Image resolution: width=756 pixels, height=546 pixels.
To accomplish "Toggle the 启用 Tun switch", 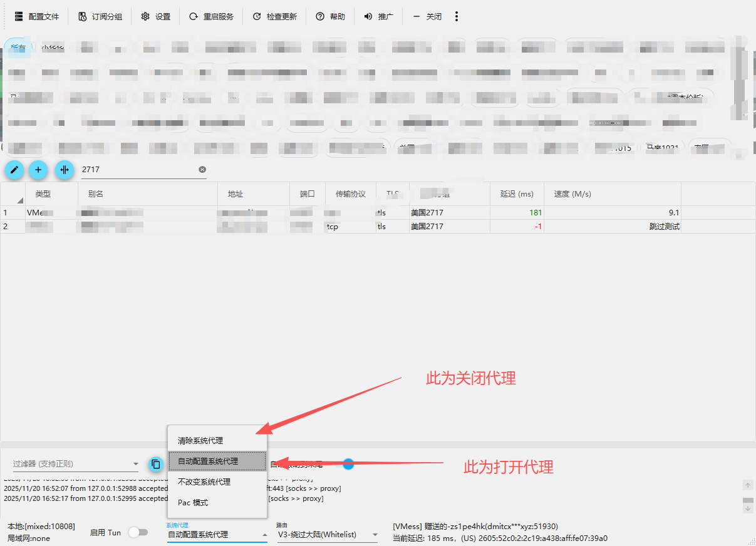I will point(138,532).
